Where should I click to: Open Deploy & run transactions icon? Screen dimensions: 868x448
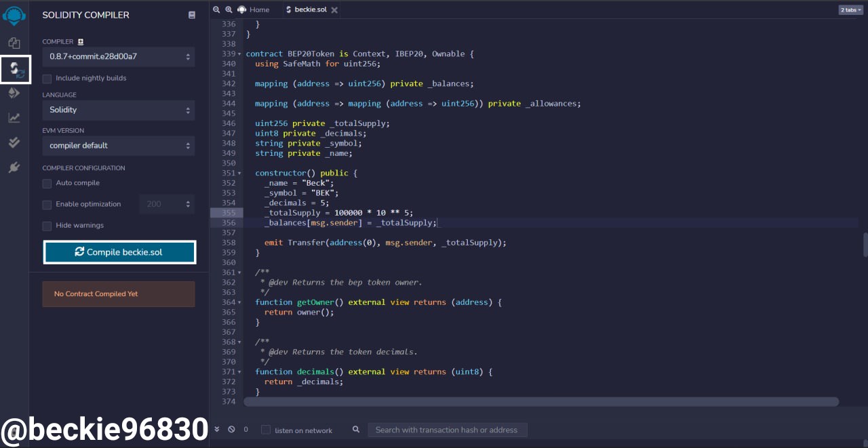(x=14, y=94)
